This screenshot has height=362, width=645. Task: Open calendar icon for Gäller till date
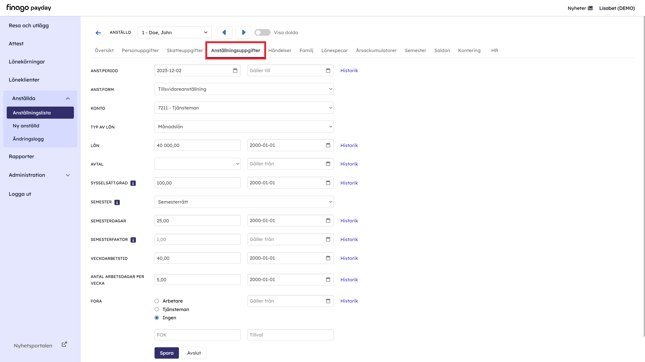[328, 71]
